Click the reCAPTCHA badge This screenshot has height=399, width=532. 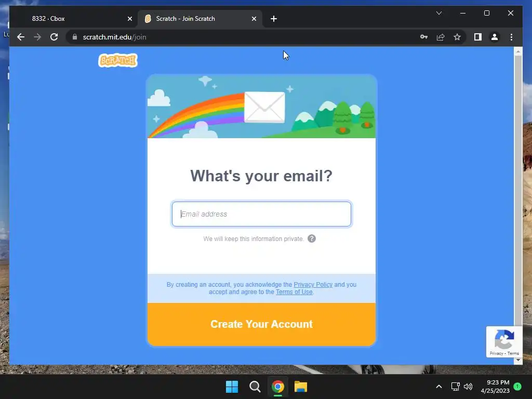[504, 342]
